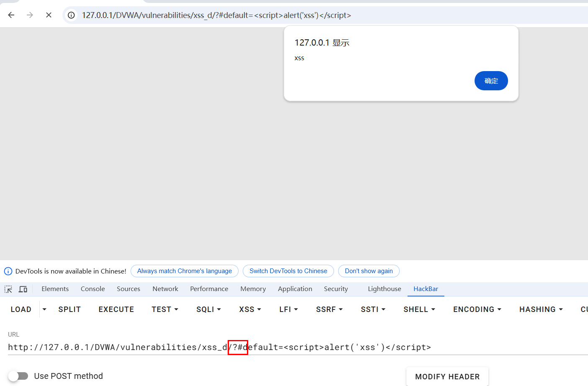Open the TEST dropdown menu
This screenshot has height=386, width=588.
(165, 309)
